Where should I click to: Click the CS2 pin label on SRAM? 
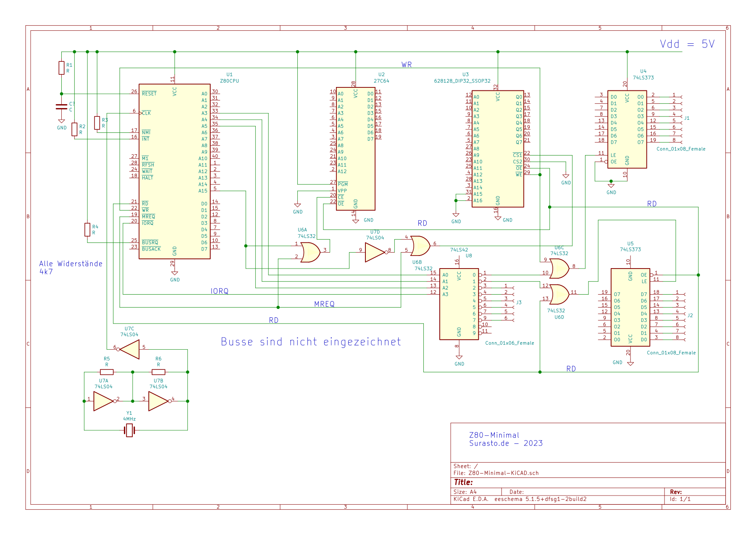coord(517,162)
